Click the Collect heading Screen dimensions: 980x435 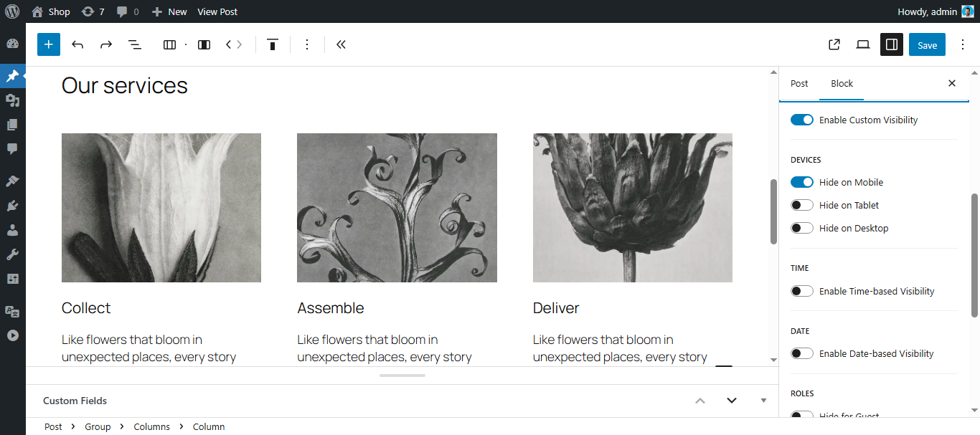click(x=86, y=308)
